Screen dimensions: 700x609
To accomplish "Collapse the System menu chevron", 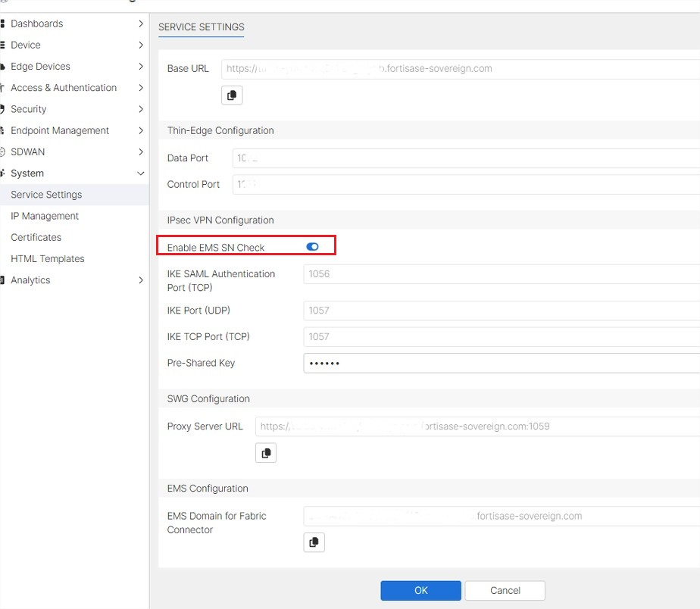I will point(141,173).
